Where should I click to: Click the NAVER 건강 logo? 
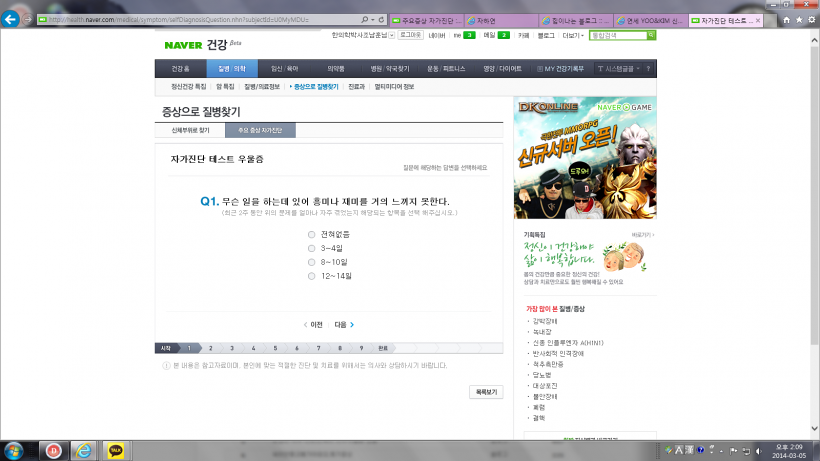tap(195, 44)
